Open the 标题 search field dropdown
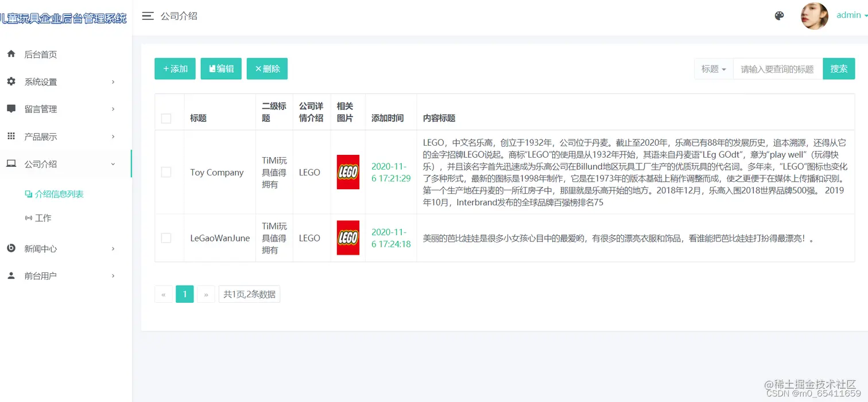 click(714, 69)
